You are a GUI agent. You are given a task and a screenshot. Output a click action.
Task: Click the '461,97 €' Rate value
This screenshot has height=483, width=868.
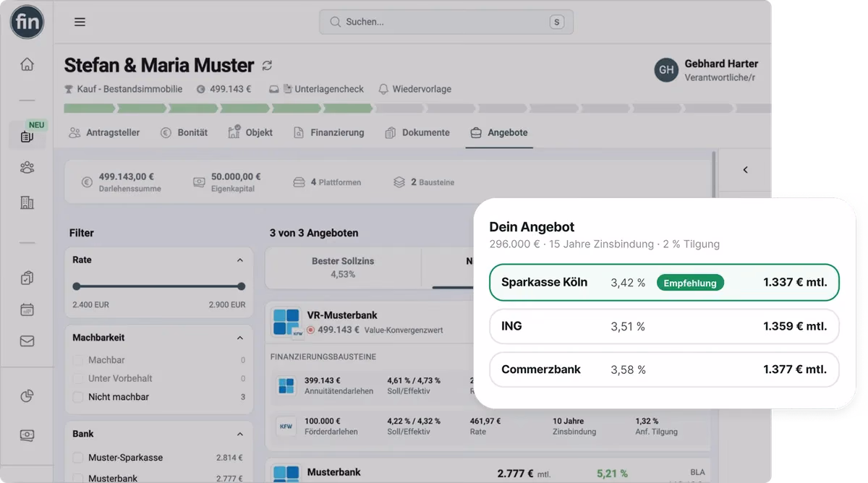pyautogui.click(x=485, y=421)
